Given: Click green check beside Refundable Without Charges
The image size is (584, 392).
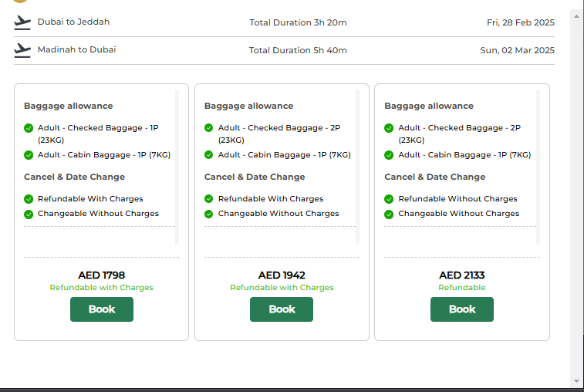Looking at the screenshot, I should tap(390, 199).
